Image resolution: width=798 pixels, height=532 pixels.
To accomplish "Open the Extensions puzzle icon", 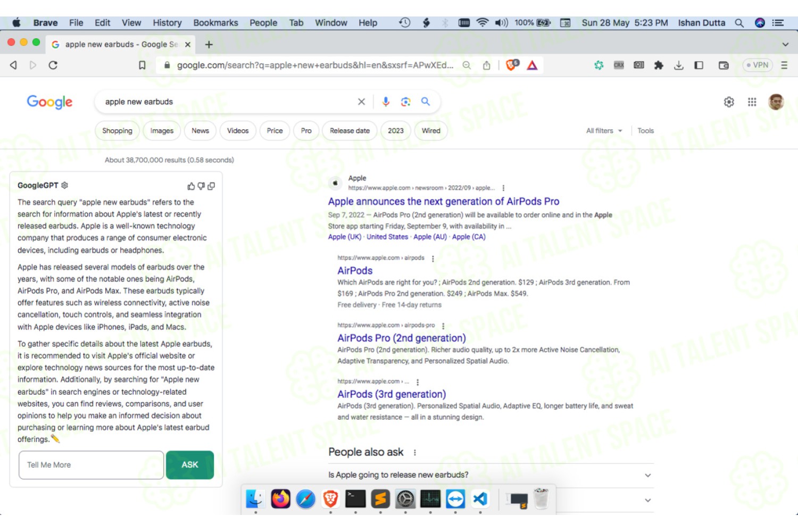I will (659, 65).
